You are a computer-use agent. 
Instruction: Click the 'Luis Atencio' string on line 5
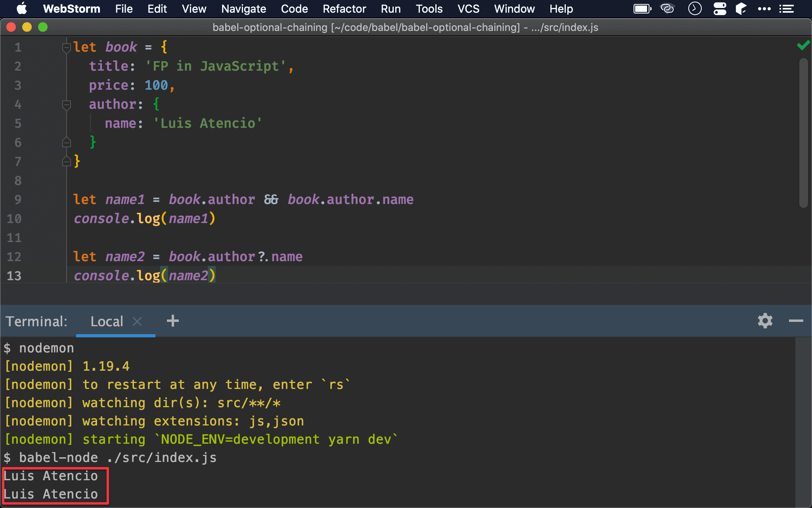pos(207,123)
